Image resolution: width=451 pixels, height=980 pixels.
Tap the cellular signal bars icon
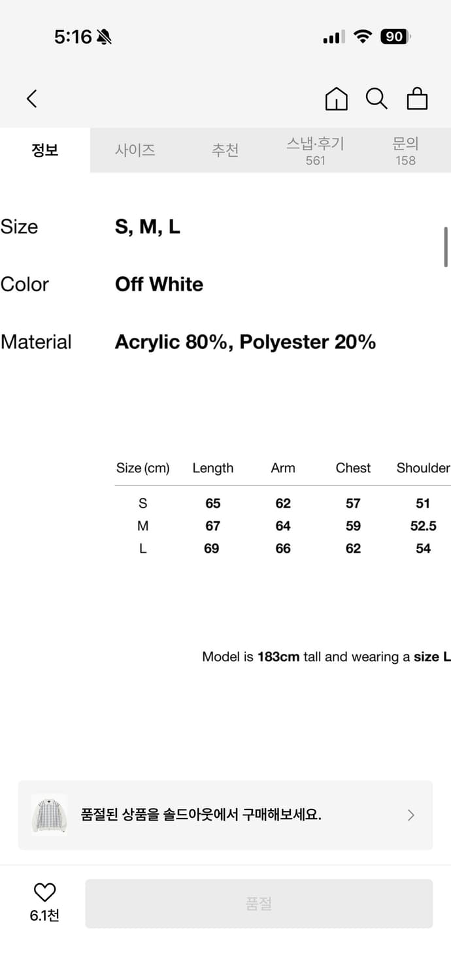333,37
